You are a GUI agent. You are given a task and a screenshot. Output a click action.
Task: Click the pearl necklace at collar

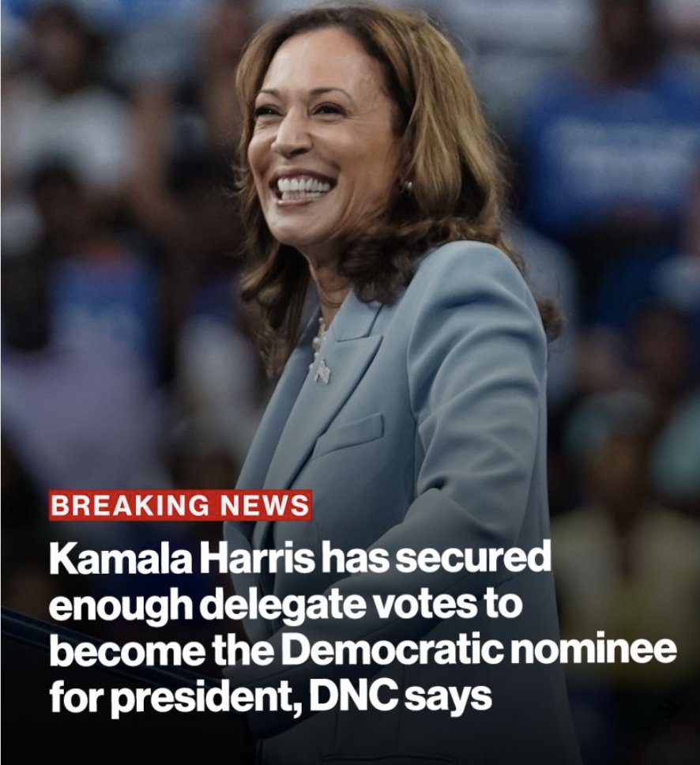pos(318,341)
